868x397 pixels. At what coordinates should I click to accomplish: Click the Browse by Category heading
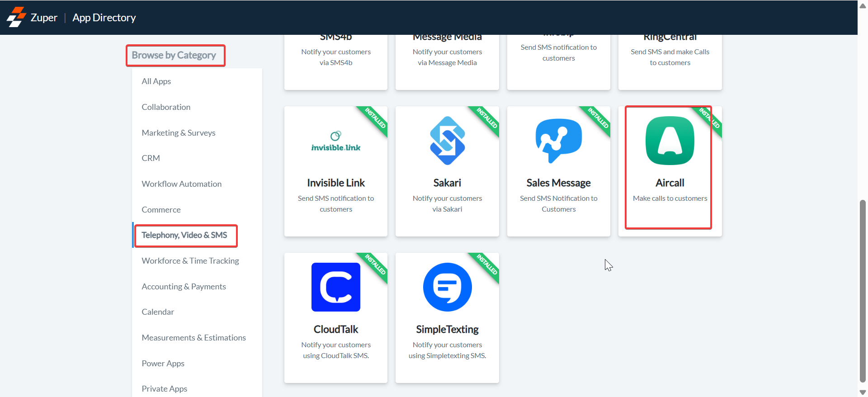click(174, 55)
